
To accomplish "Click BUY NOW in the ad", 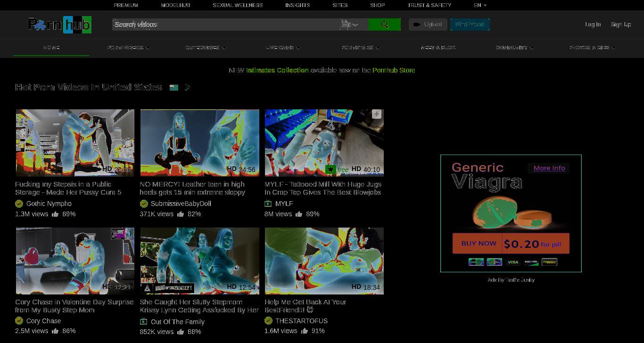I will pyautogui.click(x=479, y=244).
